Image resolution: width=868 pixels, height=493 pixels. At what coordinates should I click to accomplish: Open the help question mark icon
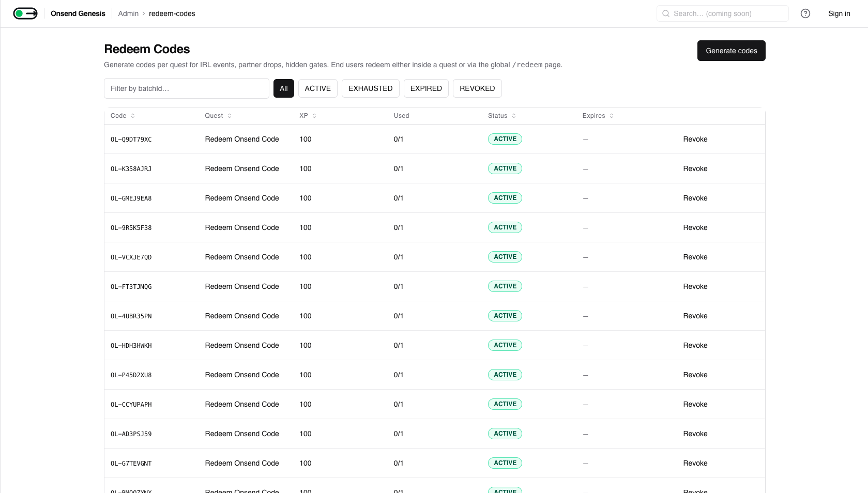pyautogui.click(x=805, y=13)
